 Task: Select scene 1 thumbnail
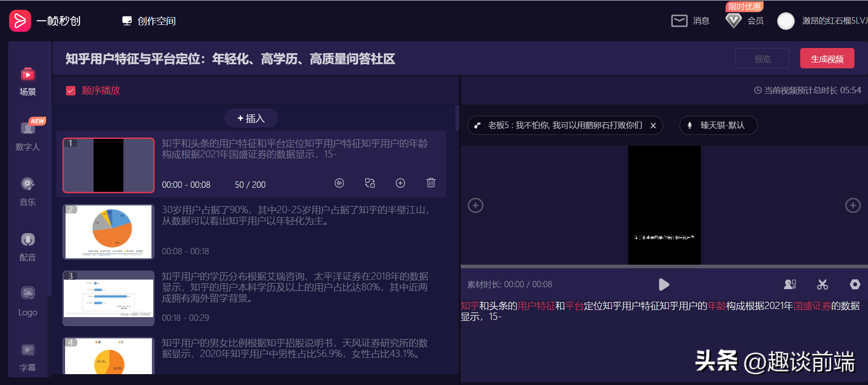coord(108,165)
